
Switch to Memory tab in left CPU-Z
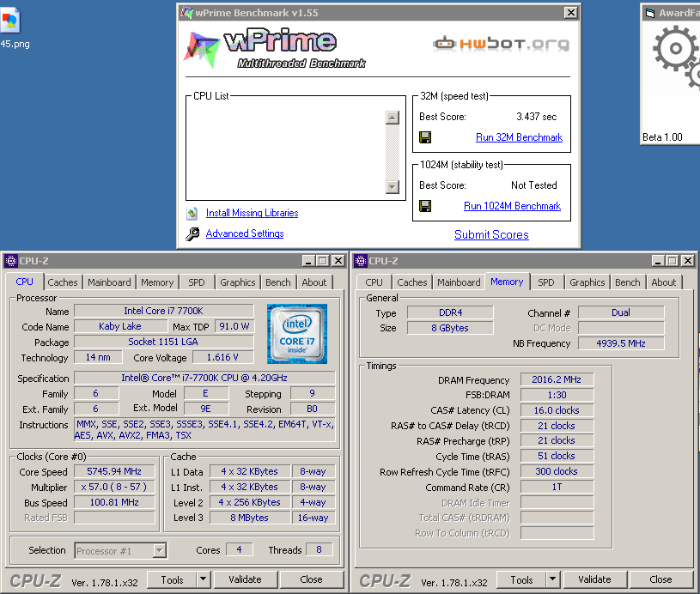tap(157, 282)
